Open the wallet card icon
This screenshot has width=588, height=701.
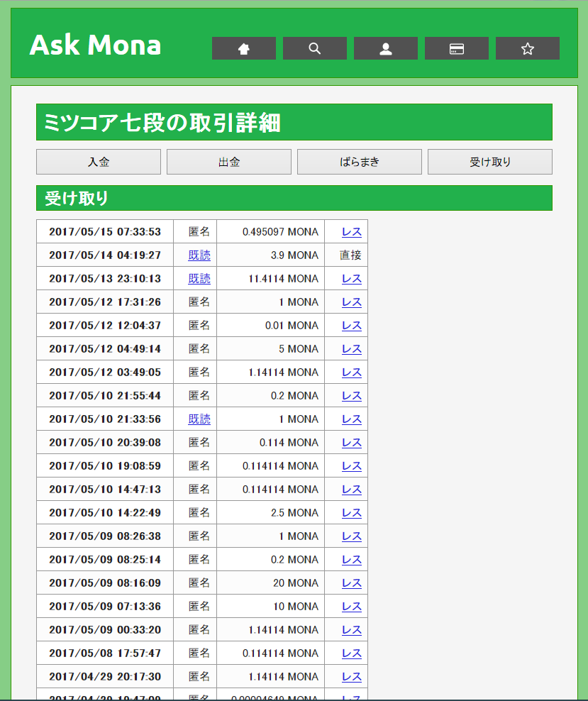tap(456, 48)
